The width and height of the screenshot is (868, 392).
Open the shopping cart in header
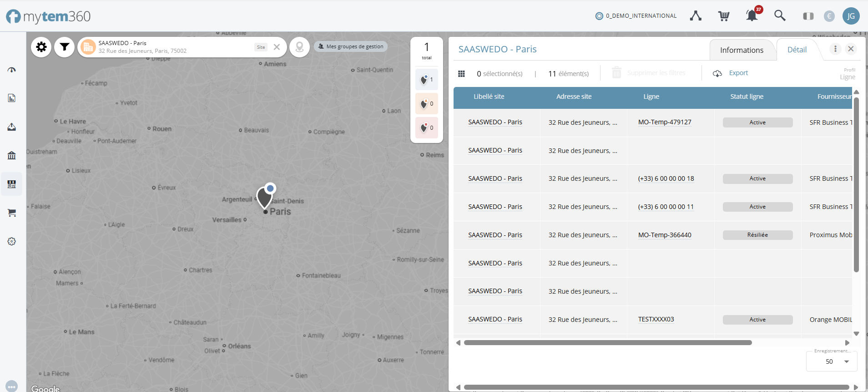coord(723,16)
